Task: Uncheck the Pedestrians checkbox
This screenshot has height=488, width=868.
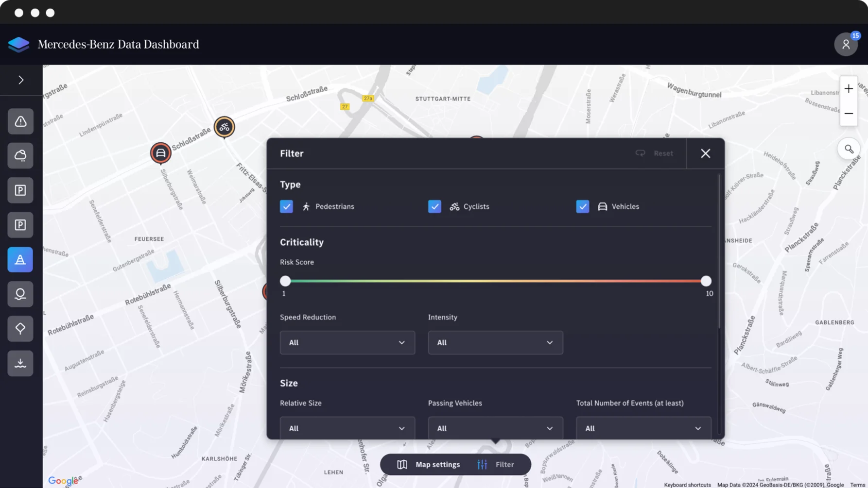Action: [x=286, y=206]
